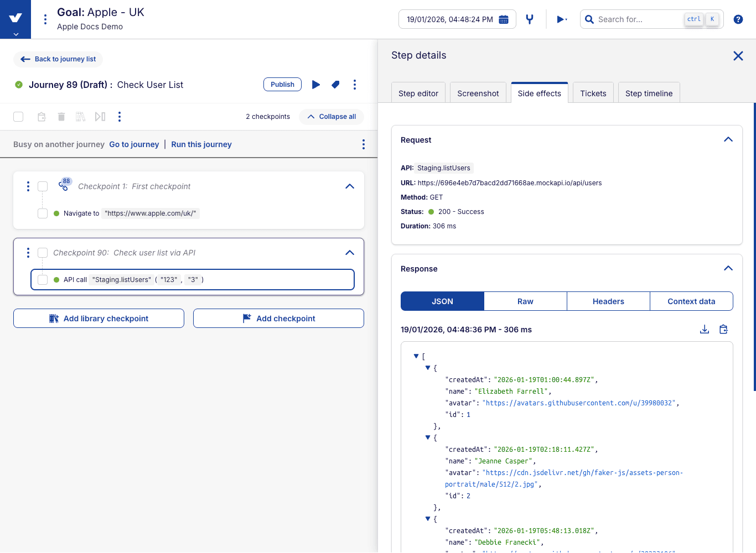
Task: Click the journey tag icon
Action: click(335, 85)
